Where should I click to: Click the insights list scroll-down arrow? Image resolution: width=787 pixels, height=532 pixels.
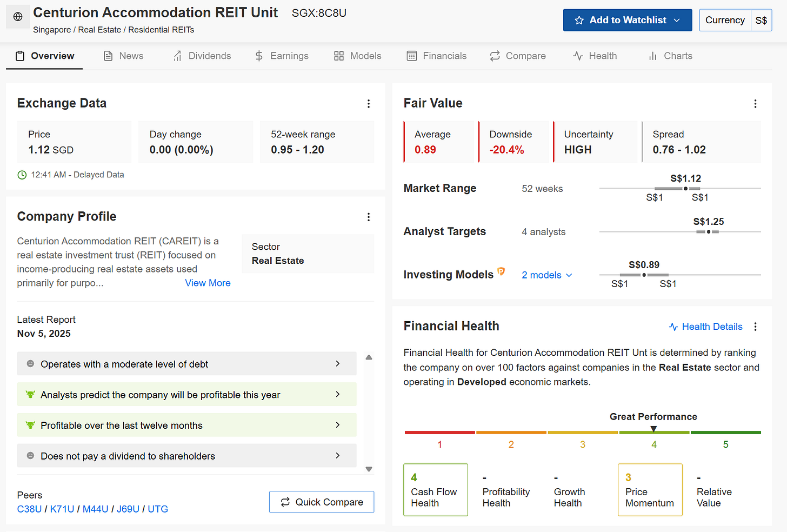(x=369, y=469)
